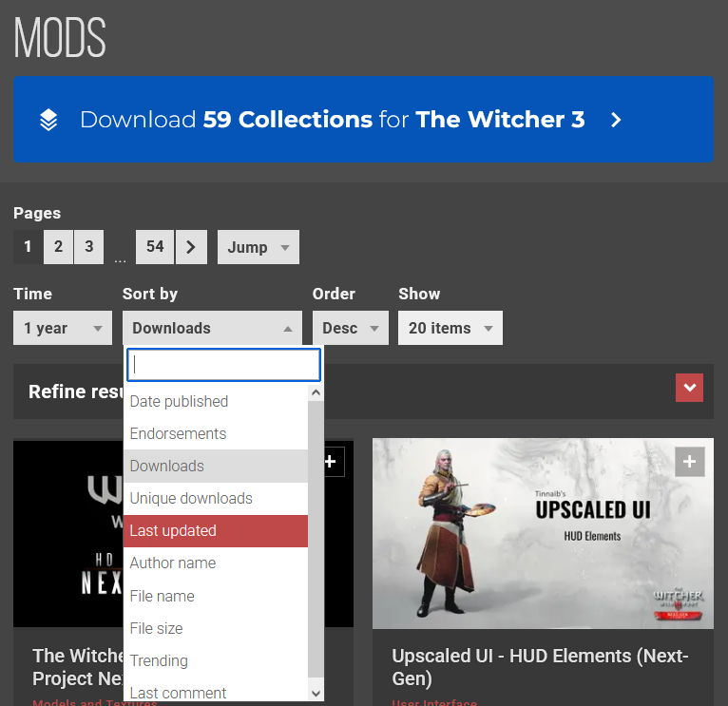This screenshot has height=706, width=728.
Task: Go to page 1
Action: point(28,246)
